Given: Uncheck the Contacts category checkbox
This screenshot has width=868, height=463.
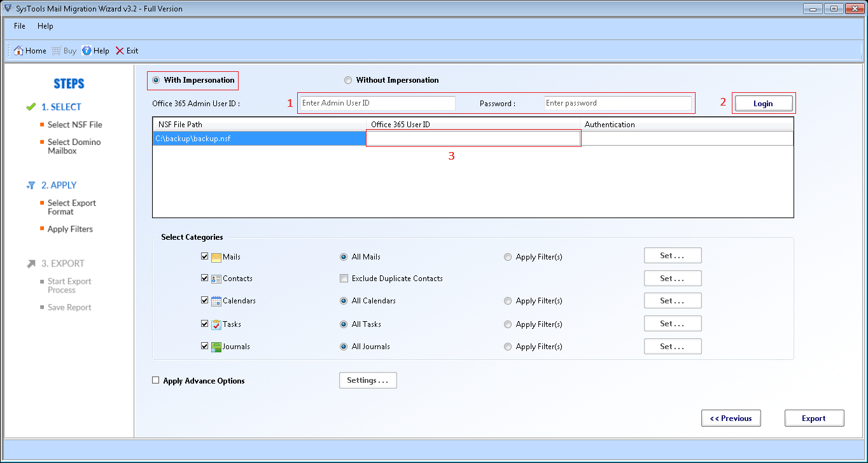Looking at the screenshot, I should [x=205, y=278].
